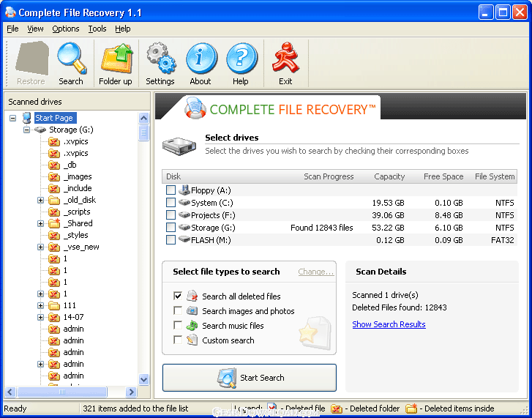
Task: Click the Search all deleted files icon
Action: 192,296
